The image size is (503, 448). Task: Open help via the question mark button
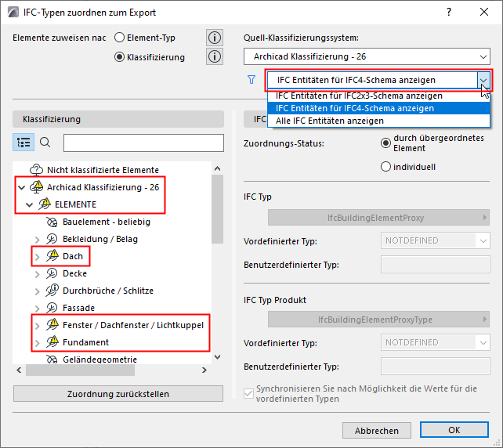[x=449, y=12]
